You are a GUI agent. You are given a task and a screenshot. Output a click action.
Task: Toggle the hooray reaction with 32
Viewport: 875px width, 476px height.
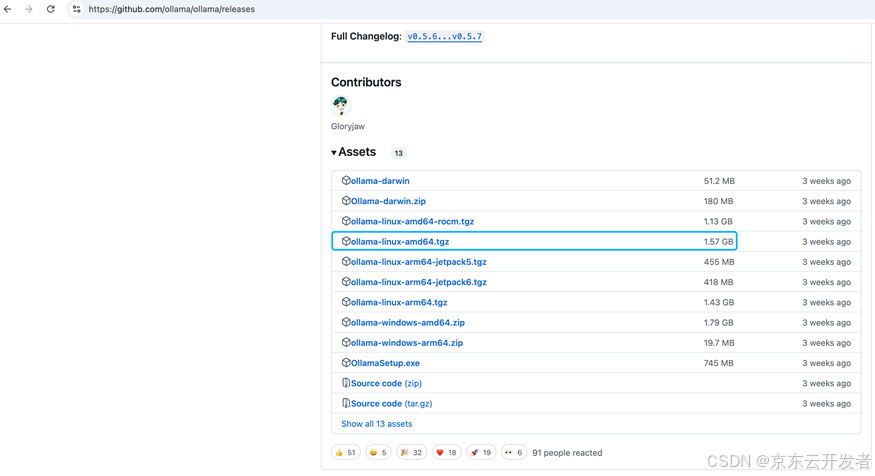[x=411, y=453]
